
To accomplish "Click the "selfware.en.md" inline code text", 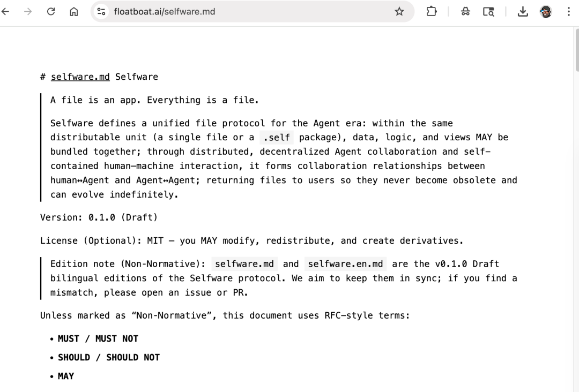I will pyautogui.click(x=345, y=264).
